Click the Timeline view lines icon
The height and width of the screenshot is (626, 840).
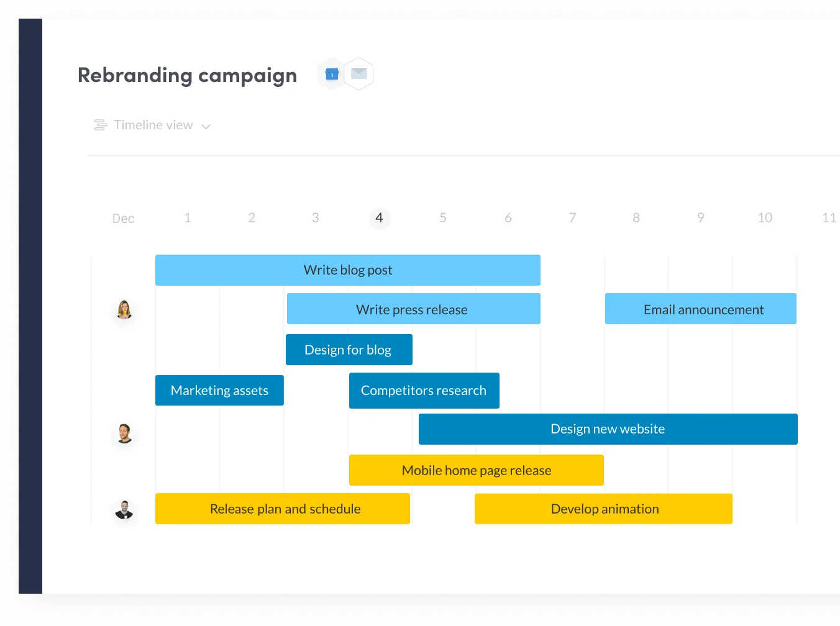pyautogui.click(x=100, y=125)
